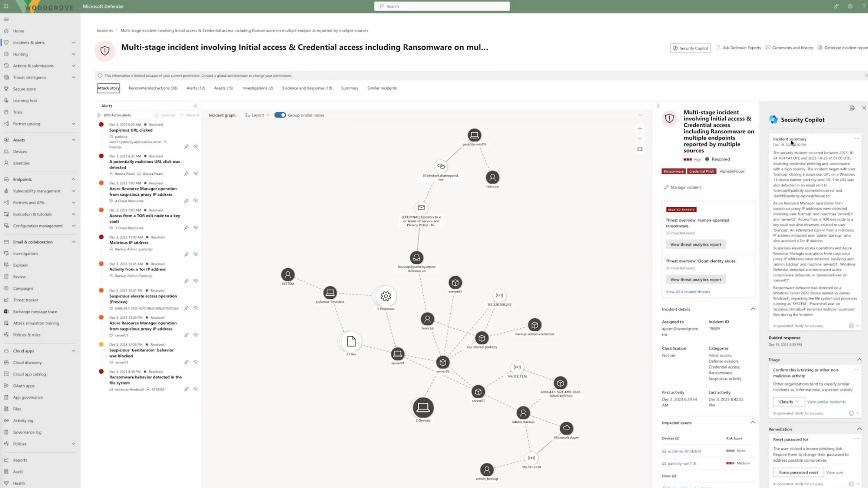Click the View threat analytics report link

696,244
